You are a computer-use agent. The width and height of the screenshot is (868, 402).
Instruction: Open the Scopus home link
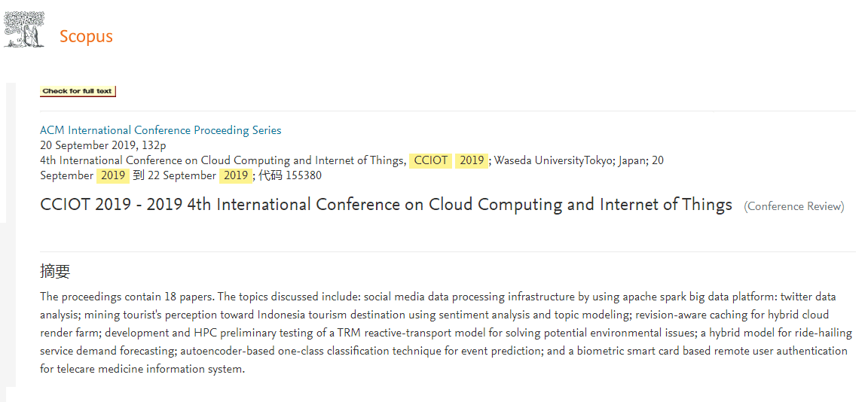click(86, 36)
